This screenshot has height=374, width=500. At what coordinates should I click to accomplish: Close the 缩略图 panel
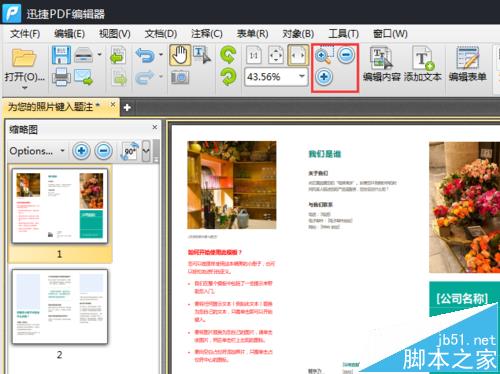[155, 127]
